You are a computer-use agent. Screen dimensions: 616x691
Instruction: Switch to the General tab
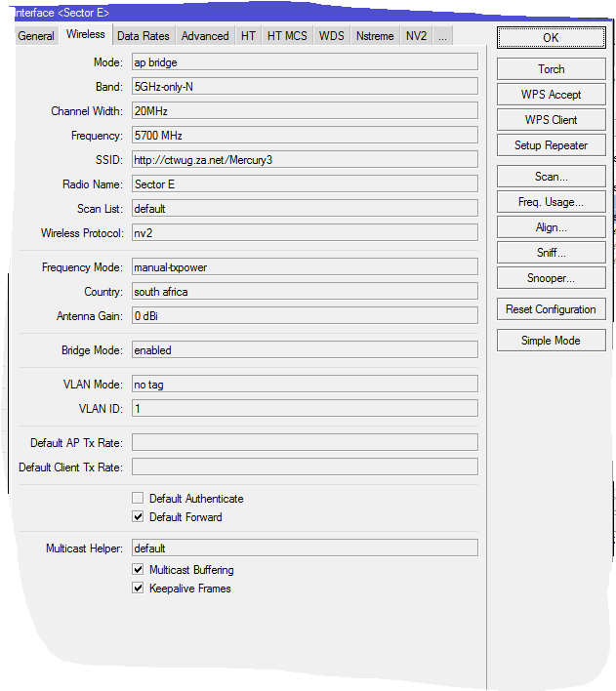(x=36, y=36)
